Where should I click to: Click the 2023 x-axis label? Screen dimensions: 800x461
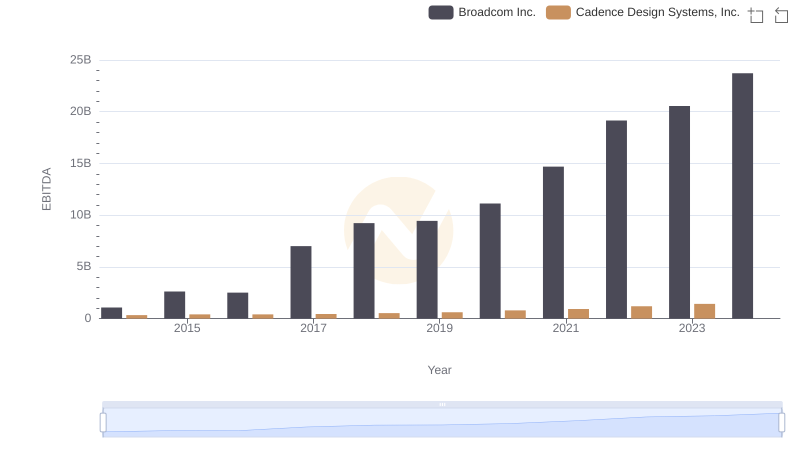point(692,328)
